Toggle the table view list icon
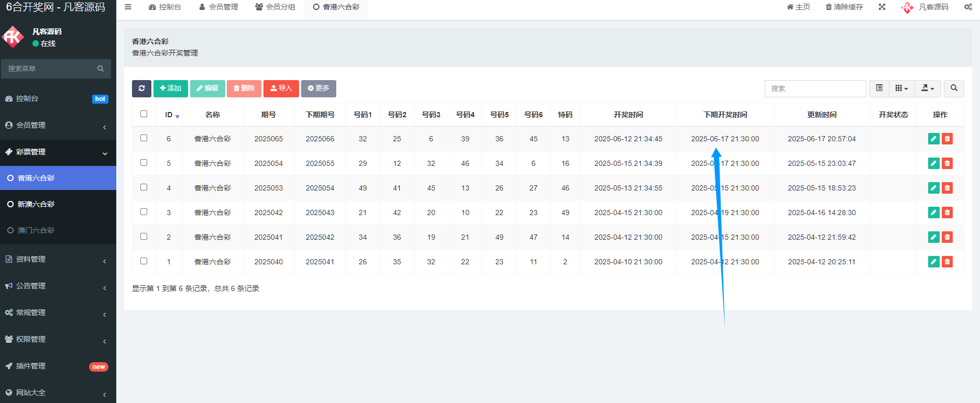This screenshot has height=403, width=980. pyautogui.click(x=879, y=88)
